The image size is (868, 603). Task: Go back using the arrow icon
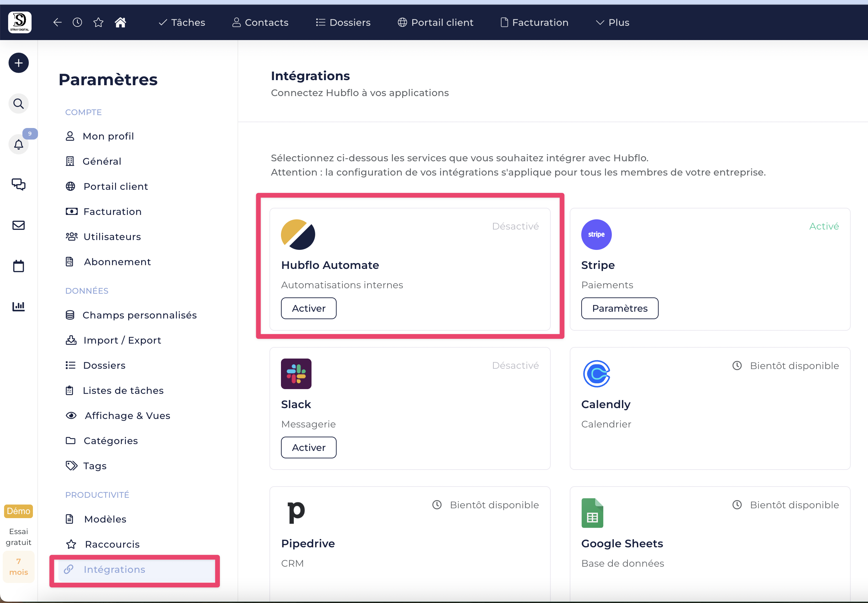click(x=57, y=22)
